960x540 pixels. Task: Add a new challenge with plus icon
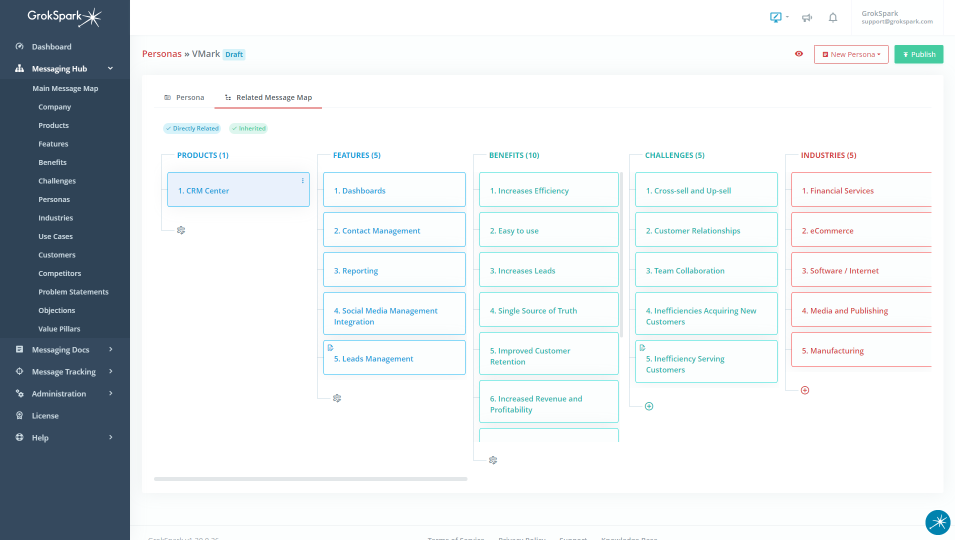point(649,406)
